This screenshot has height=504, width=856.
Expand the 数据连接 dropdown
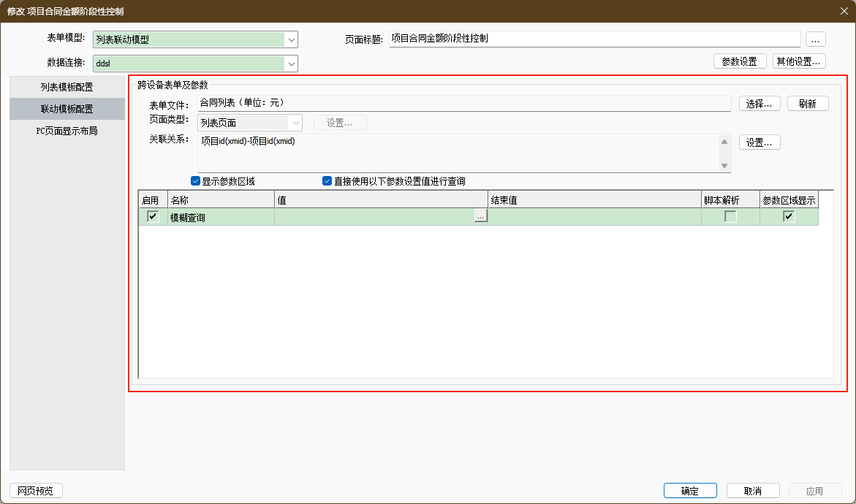click(x=292, y=64)
